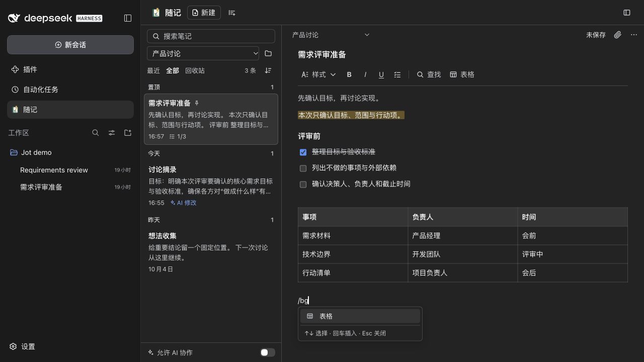
Task: Click the 产品经理 table cell
Action: (x=463, y=236)
